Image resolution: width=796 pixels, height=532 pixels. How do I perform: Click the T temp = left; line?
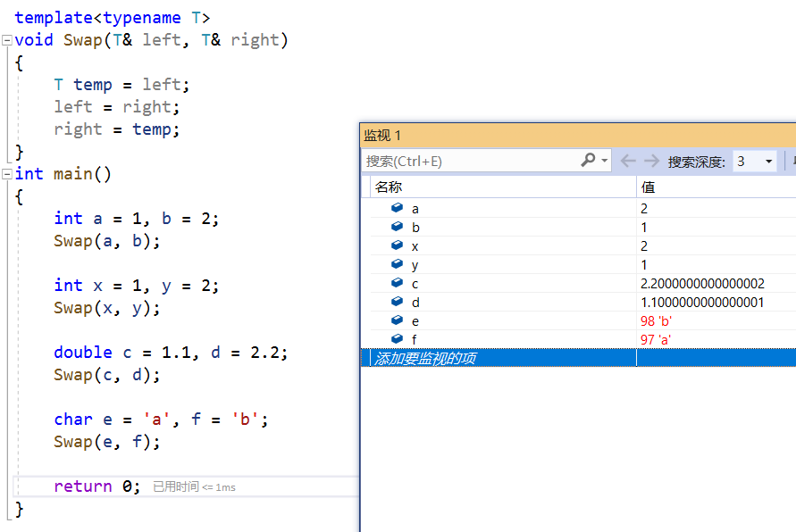click(x=121, y=85)
